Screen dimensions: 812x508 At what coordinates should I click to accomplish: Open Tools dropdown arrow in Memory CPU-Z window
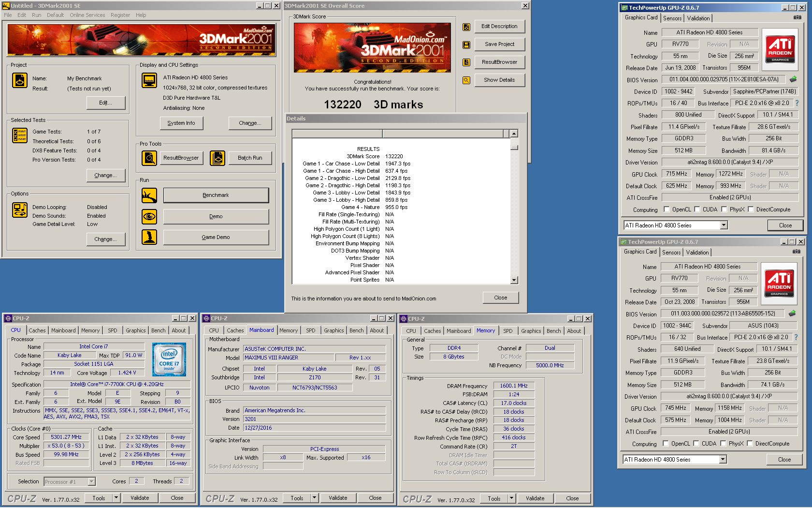[x=511, y=498]
